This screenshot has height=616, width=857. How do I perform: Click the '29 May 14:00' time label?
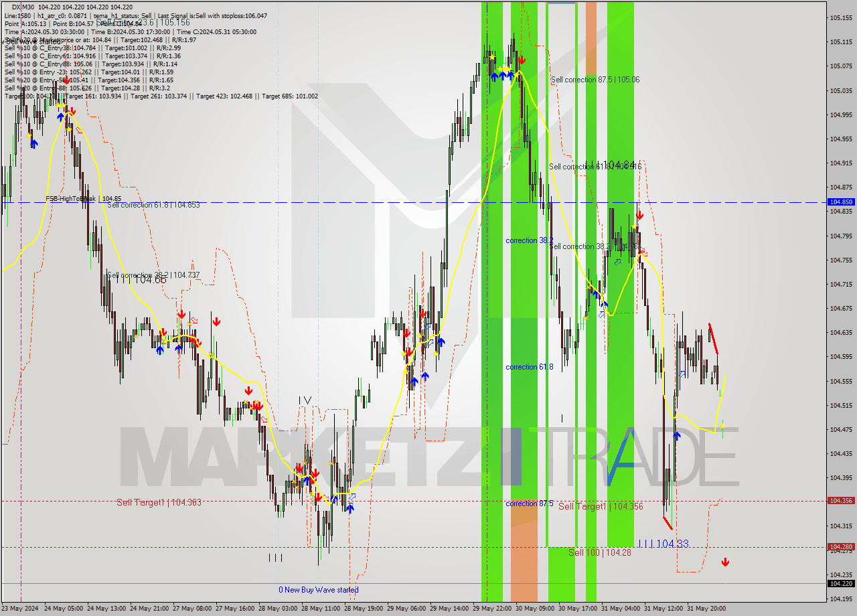pos(449,609)
